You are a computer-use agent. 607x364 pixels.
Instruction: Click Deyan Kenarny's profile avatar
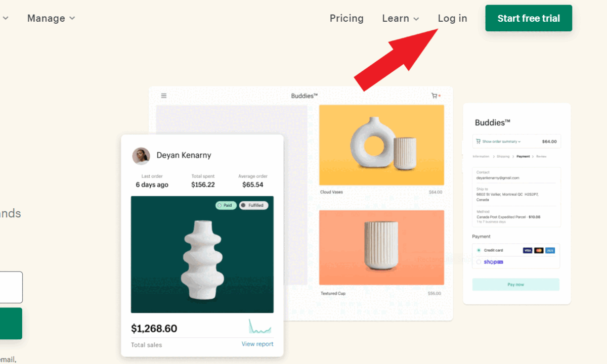[141, 156]
